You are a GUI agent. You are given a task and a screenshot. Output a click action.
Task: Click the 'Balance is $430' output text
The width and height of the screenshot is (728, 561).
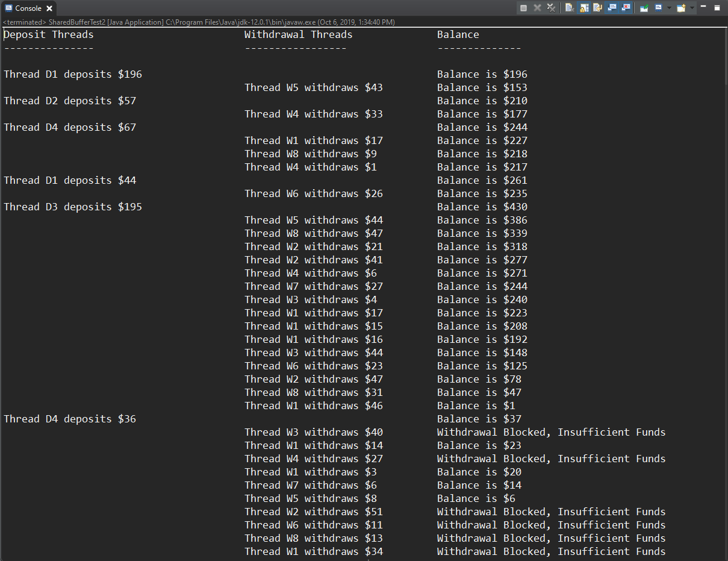482,207
